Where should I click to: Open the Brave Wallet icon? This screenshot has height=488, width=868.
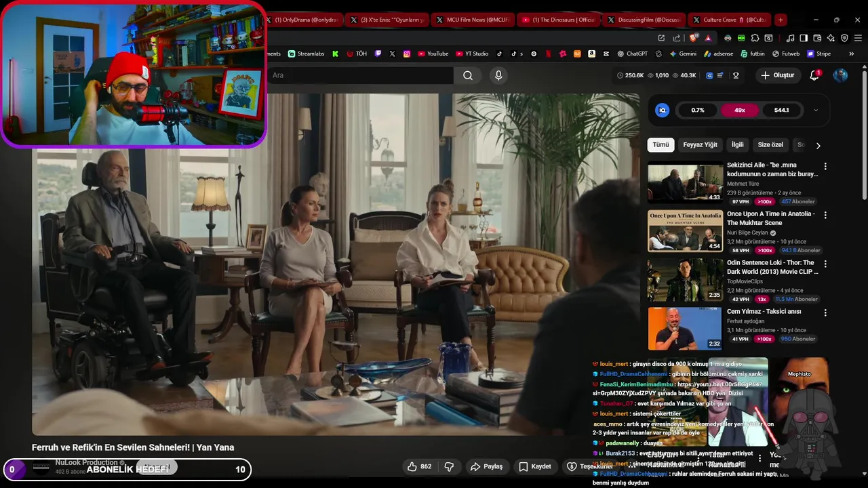816,38
